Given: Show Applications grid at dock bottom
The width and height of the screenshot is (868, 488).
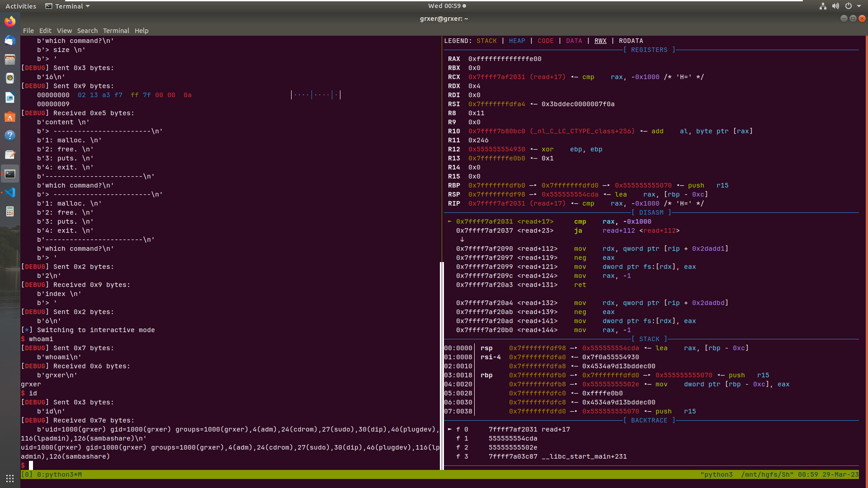Looking at the screenshot, I should (10, 478).
